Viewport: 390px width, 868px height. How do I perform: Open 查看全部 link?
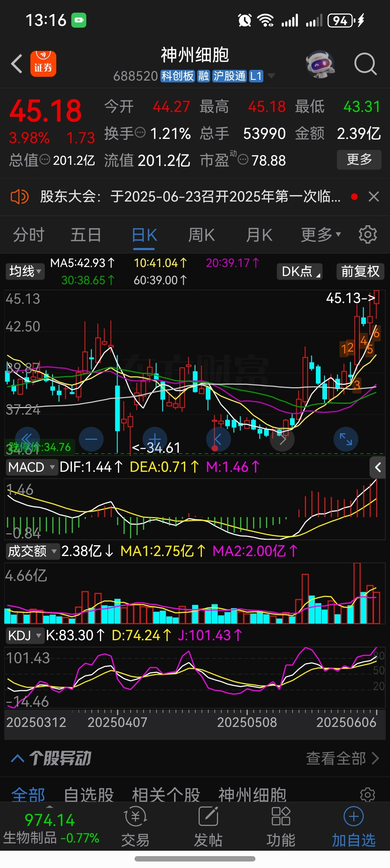click(x=343, y=758)
